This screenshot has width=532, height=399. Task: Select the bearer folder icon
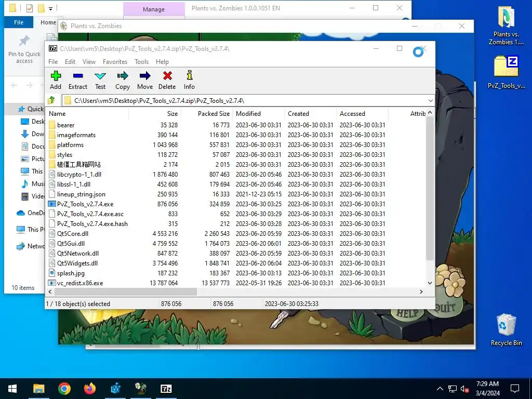(x=52, y=125)
